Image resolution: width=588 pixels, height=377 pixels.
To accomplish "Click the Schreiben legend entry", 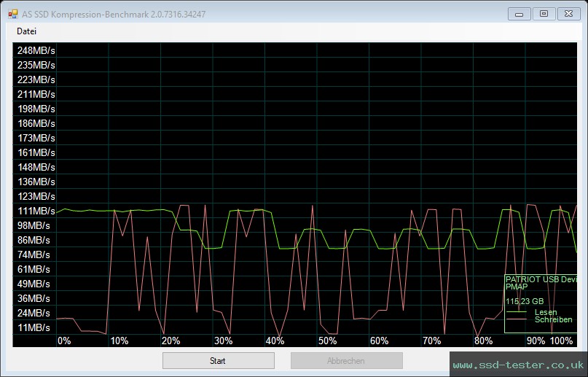I will coord(554,319).
